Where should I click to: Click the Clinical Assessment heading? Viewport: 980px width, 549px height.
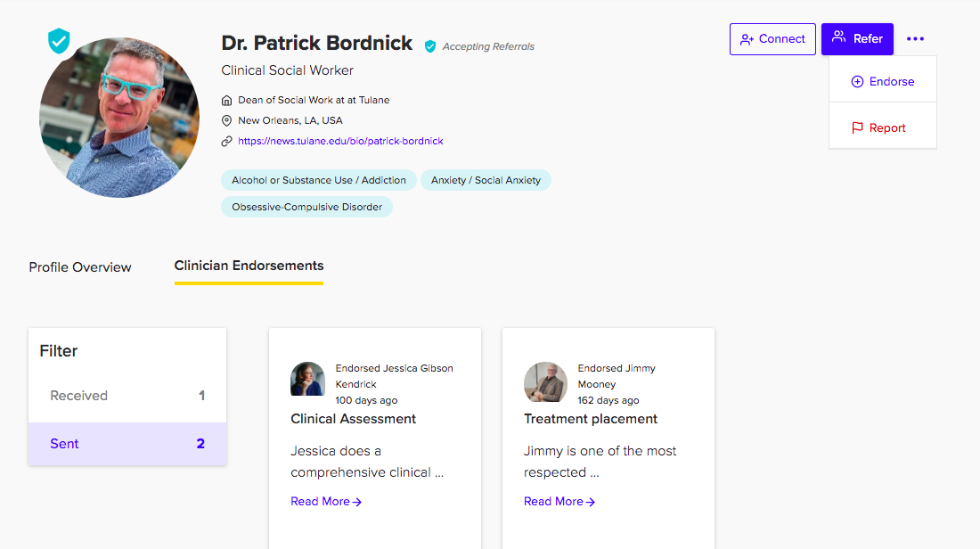[x=353, y=419]
